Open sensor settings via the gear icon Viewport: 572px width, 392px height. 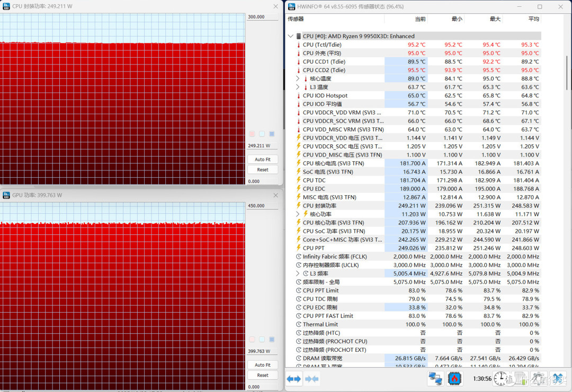pos(539,379)
